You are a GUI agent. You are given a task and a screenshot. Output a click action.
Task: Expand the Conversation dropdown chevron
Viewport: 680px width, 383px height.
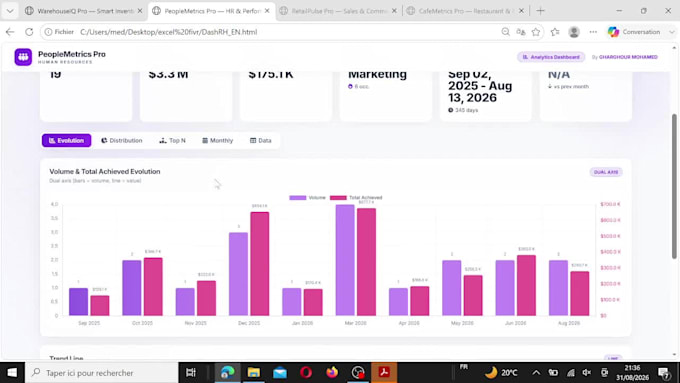[x=672, y=32]
